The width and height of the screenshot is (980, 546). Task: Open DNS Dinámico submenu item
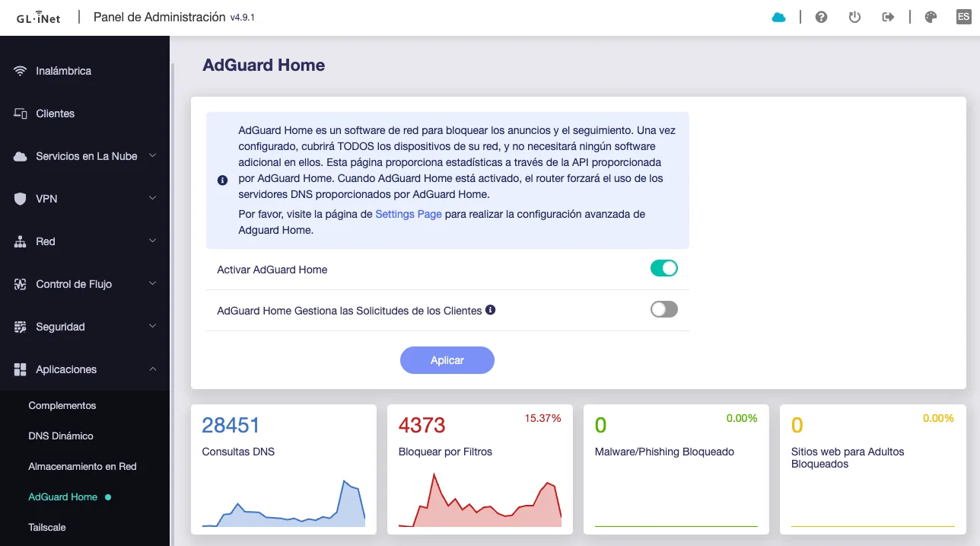pyautogui.click(x=84, y=436)
